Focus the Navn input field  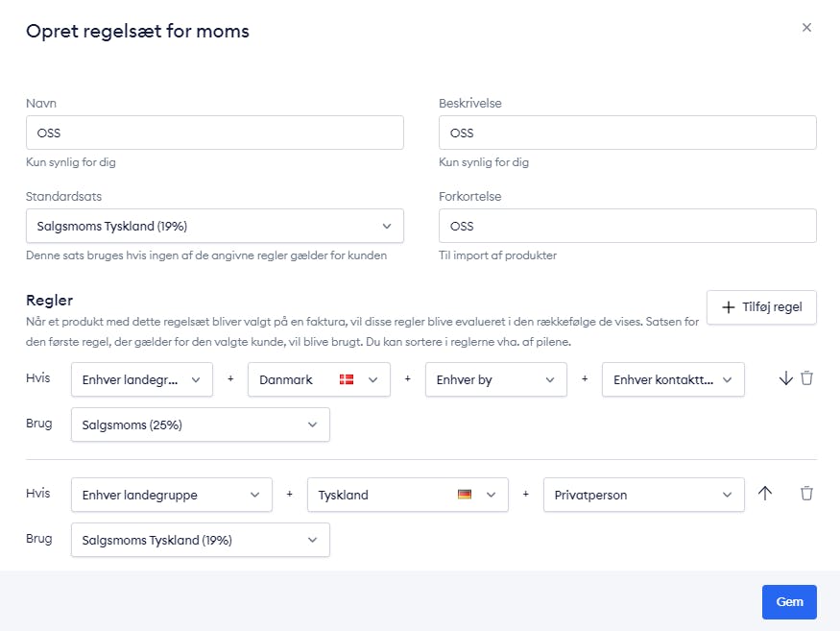(x=215, y=133)
